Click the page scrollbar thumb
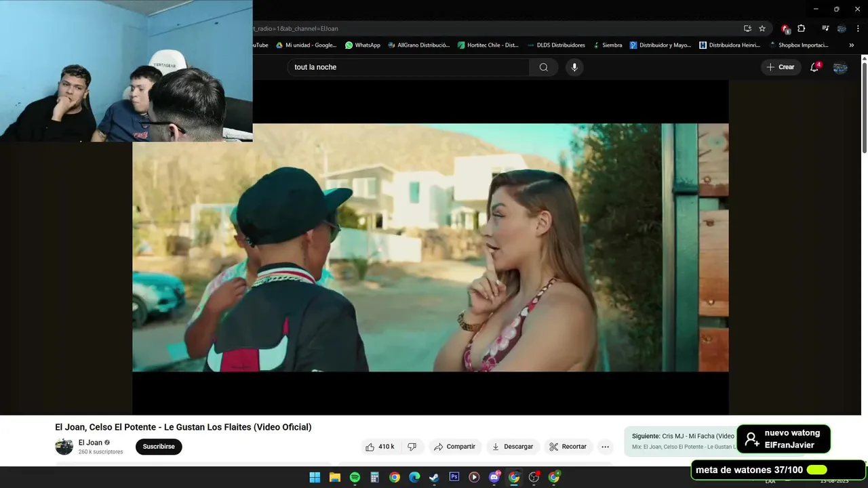The width and height of the screenshot is (868, 488). click(x=864, y=108)
